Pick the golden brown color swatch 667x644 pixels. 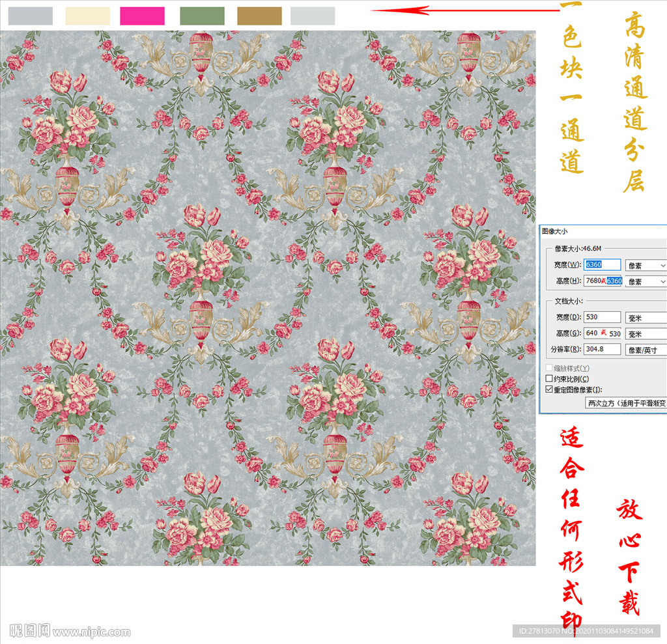click(259, 16)
